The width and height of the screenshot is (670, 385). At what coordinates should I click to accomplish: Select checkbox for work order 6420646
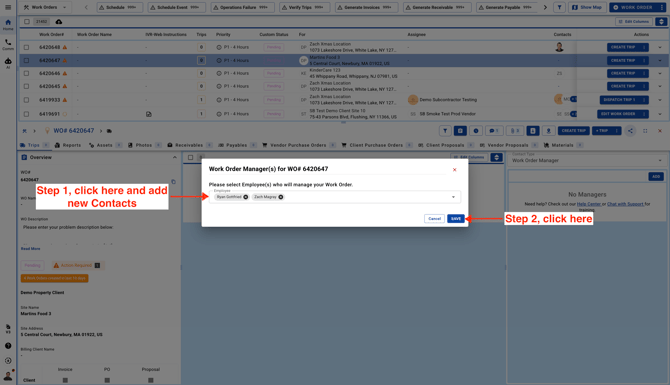tap(26, 73)
